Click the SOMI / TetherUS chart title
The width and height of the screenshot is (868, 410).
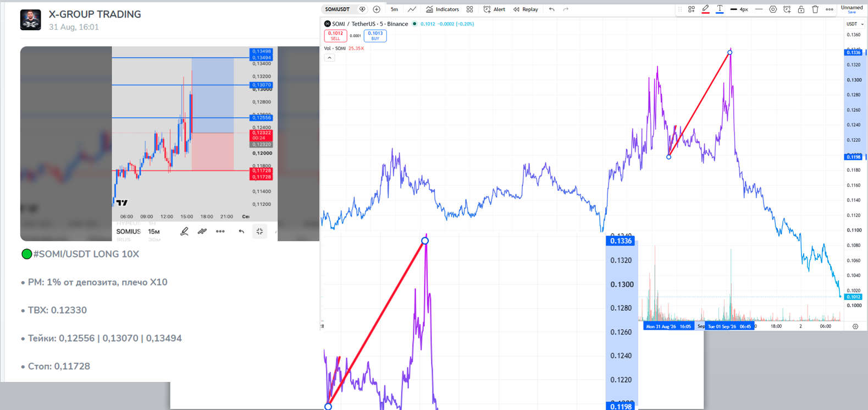pos(370,24)
